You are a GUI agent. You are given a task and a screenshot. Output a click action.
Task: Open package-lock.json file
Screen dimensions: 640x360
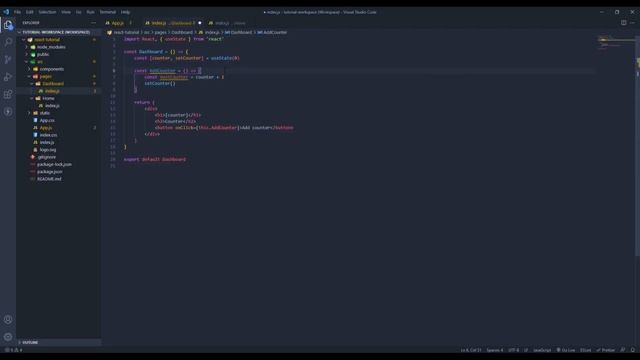coord(58,164)
